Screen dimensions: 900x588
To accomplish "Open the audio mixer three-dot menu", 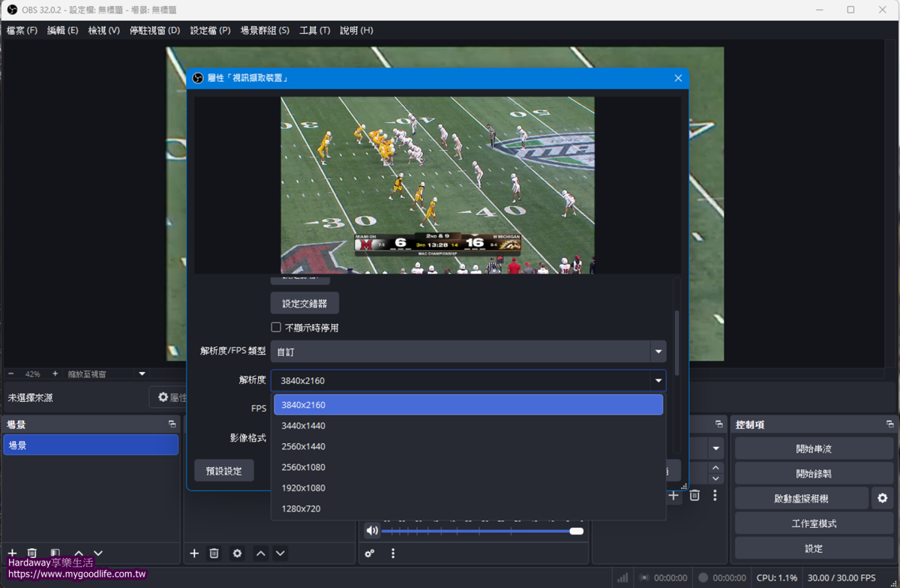I will [392, 553].
